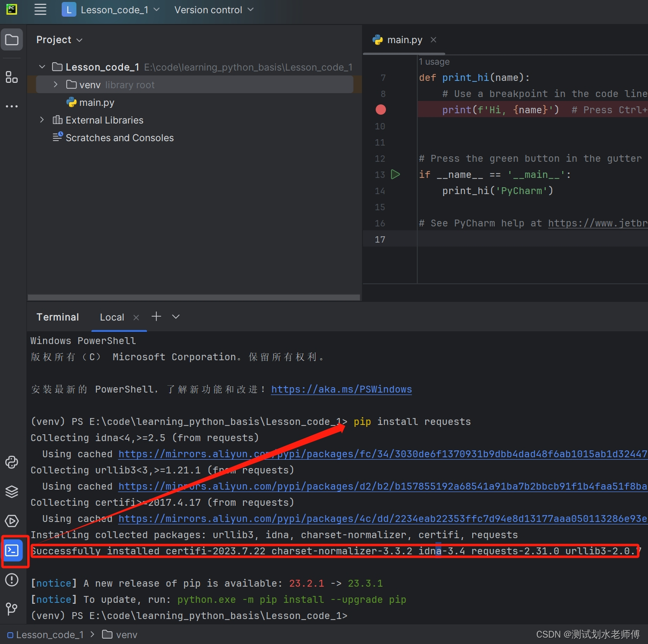The width and height of the screenshot is (648, 644).
Task: Click the '1 usage' inlay hint
Action: click(x=434, y=62)
